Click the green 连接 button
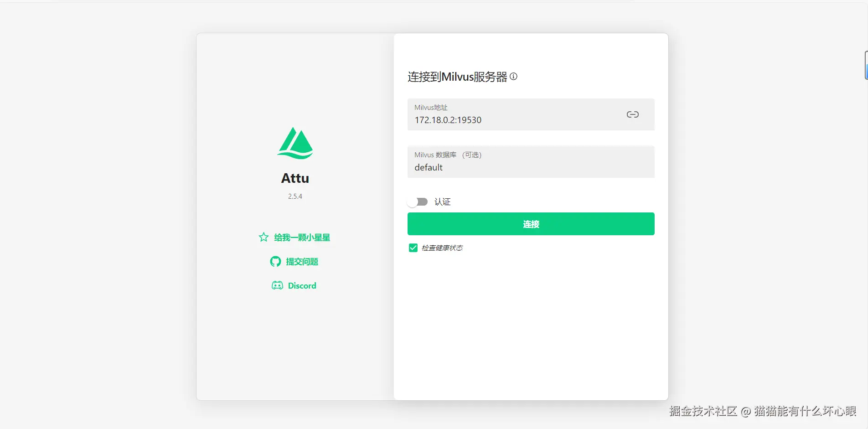 pyautogui.click(x=531, y=224)
